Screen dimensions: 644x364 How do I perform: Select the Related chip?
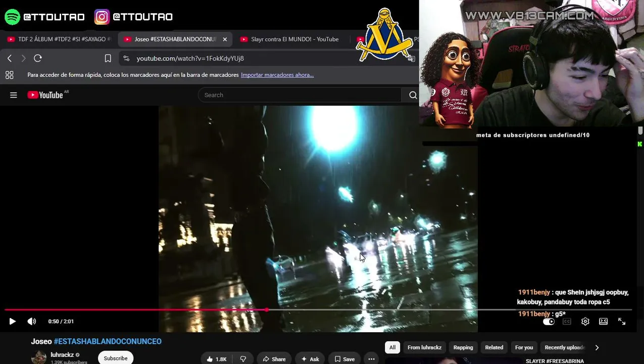coord(494,347)
